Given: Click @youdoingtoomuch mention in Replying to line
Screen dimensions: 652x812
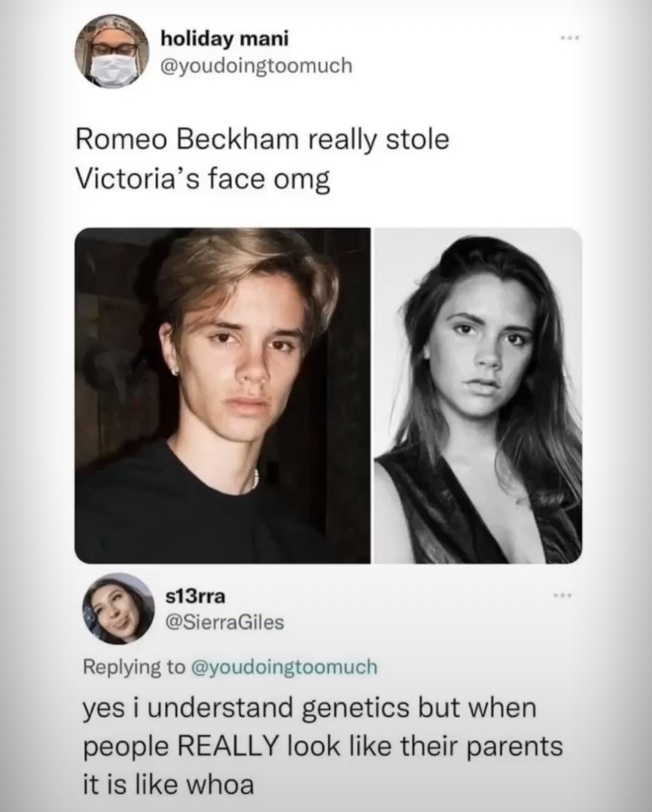Looking at the screenshot, I should click(x=284, y=667).
